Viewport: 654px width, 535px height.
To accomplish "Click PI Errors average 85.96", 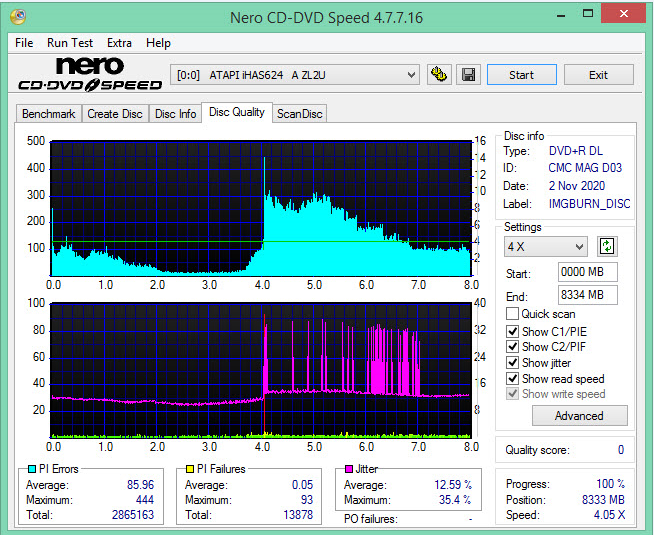I will point(140,485).
